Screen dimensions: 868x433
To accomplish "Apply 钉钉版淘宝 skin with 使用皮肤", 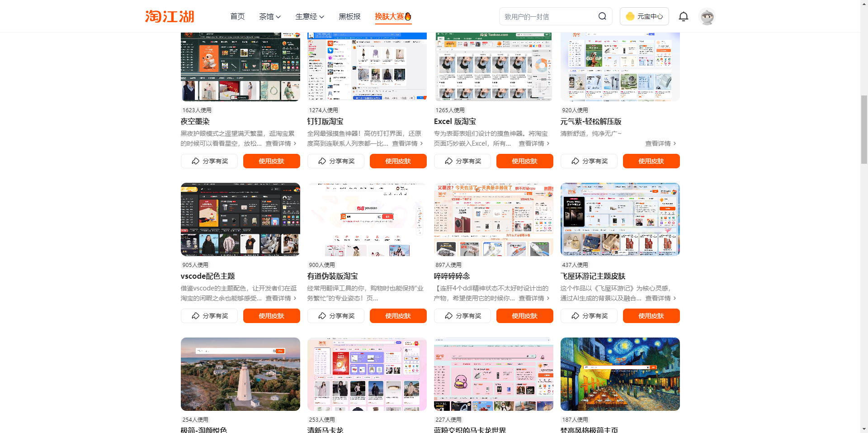I will (398, 161).
